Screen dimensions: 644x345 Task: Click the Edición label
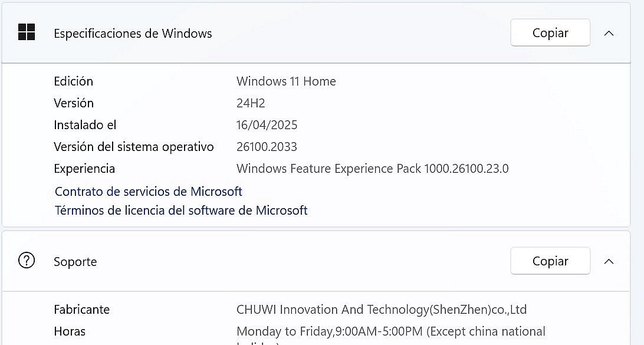tap(74, 81)
